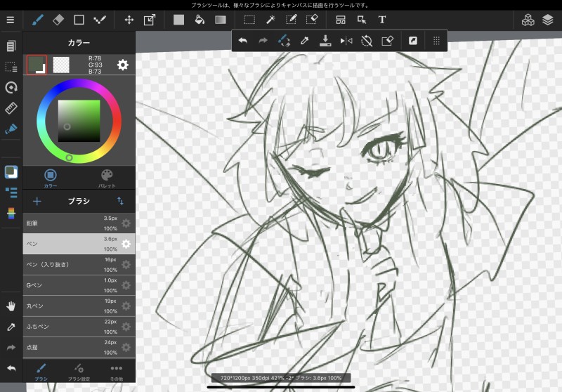The height and width of the screenshot is (392, 562).
Task: Select the Move tool
Action: point(129,20)
